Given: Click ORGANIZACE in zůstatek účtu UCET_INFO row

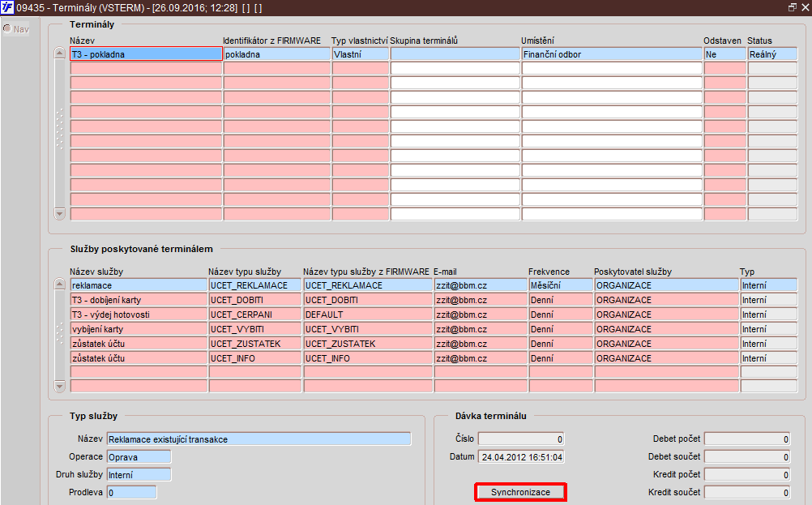Looking at the screenshot, I should pos(666,357).
